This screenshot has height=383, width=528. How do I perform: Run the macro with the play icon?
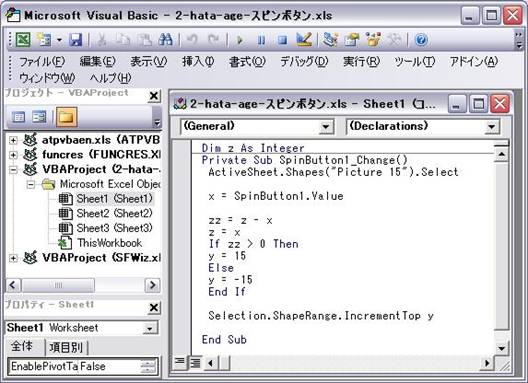pos(240,40)
